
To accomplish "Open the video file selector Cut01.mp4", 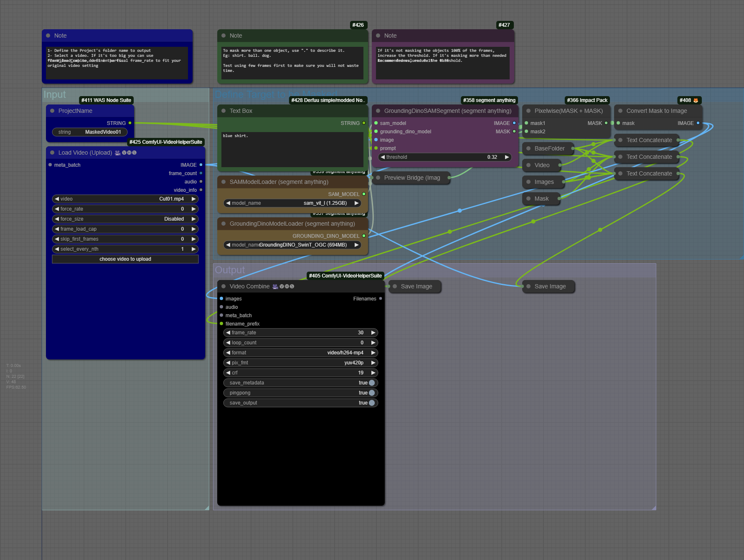I will [x=125, y=199].
